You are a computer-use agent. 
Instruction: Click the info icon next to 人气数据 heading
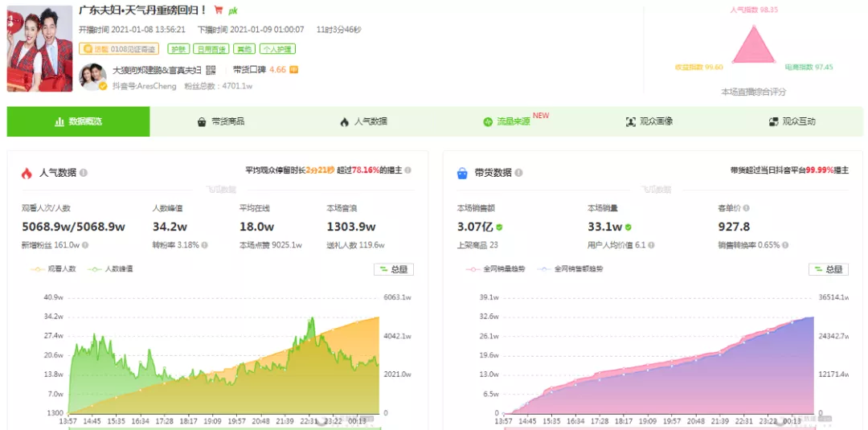point(84,173)
